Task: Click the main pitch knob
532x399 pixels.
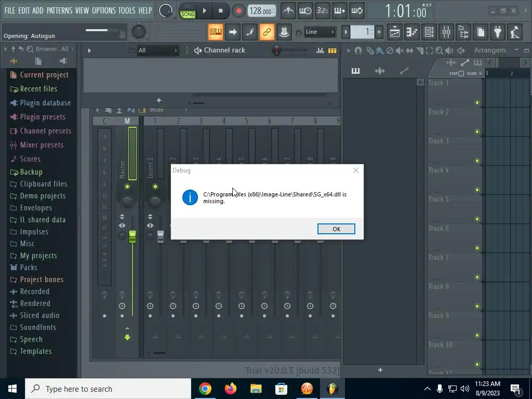Action: [x=138, y=32]
